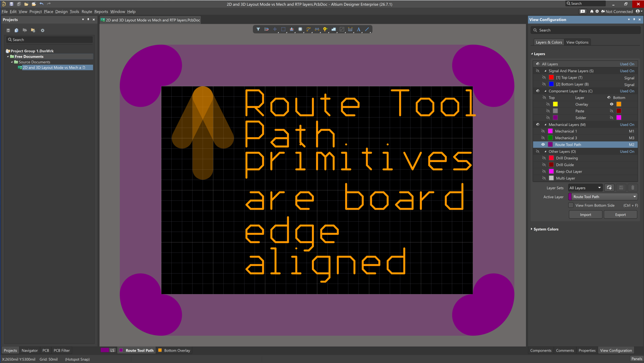Expand the System Colors section
644x363 pixels.
click(532, 229)
